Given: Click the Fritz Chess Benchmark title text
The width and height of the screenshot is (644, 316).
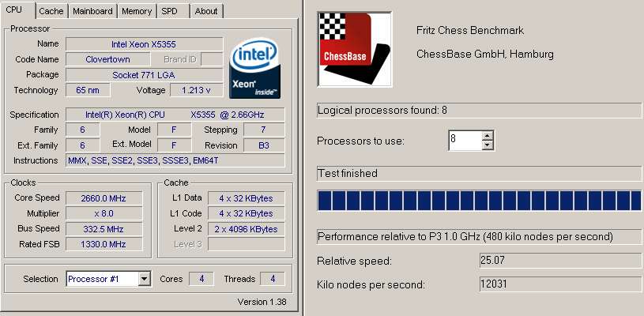Looking at the screenshot, I should point(470,30).
